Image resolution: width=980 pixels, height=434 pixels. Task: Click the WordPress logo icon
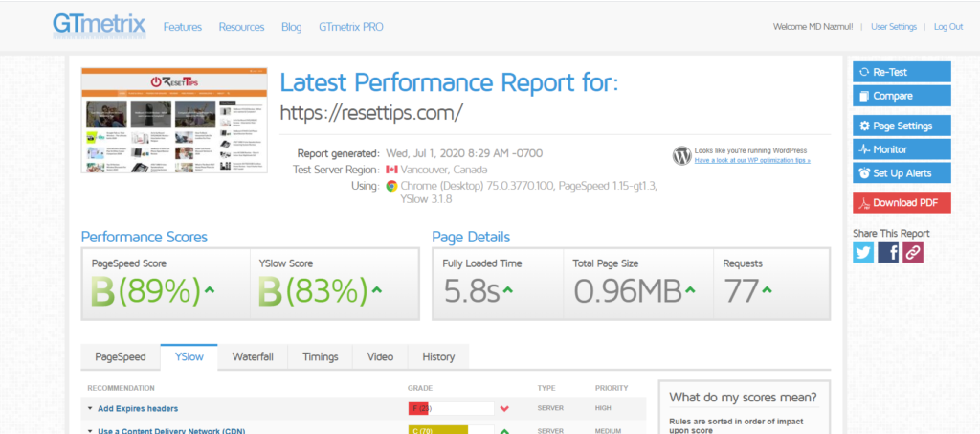(681, 156)
